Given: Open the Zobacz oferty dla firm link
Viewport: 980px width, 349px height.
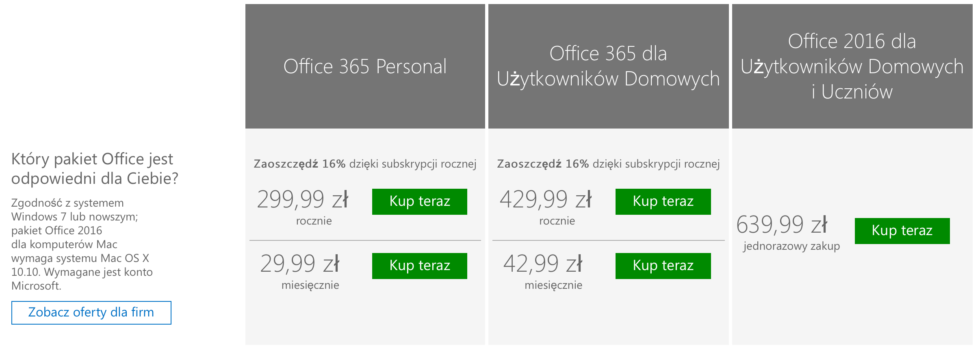Looking at the screenshot, I should click(91, 312).
